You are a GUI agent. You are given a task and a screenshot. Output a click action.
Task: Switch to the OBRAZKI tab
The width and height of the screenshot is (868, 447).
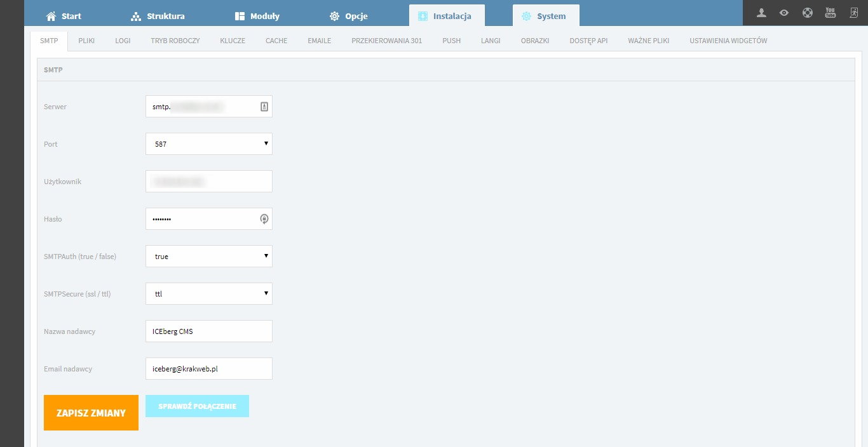[535, 41]
